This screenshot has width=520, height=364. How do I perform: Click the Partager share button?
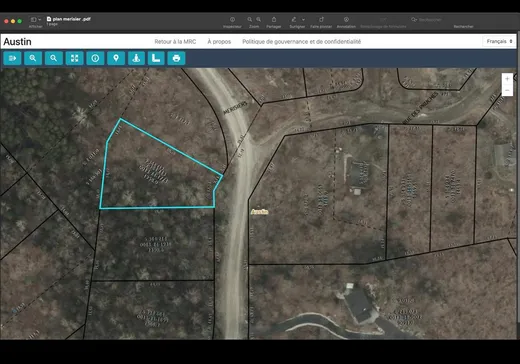(x=274, y=22)
